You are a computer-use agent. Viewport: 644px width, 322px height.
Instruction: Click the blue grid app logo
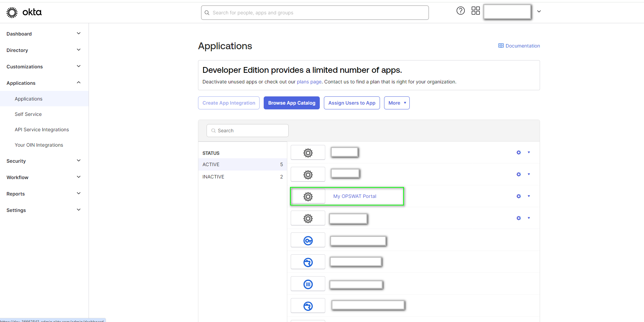(308, 284)
